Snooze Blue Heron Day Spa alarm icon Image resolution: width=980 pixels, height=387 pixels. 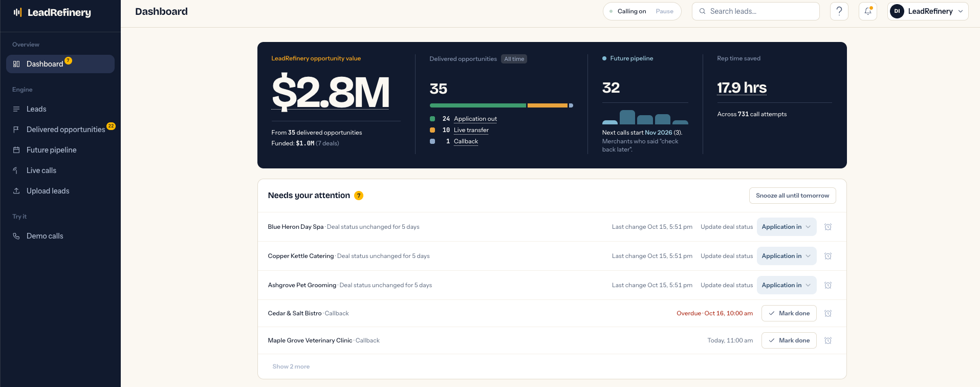828,227
